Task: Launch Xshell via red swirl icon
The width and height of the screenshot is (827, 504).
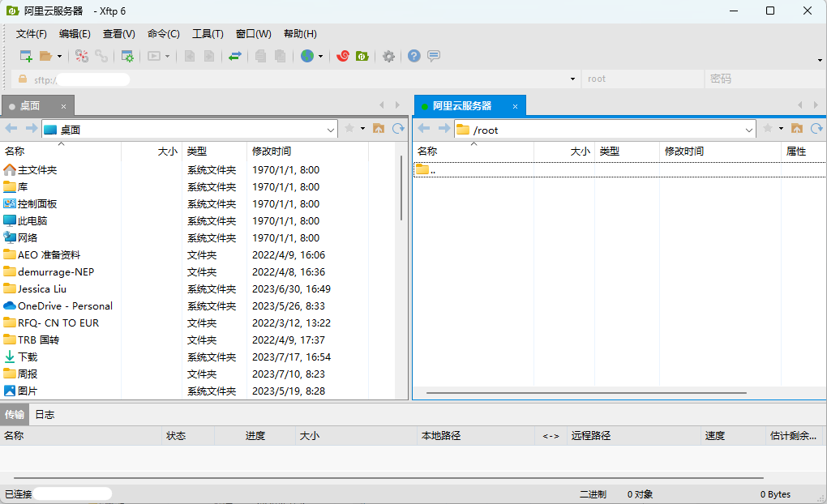Action: (x=343, y=56)
